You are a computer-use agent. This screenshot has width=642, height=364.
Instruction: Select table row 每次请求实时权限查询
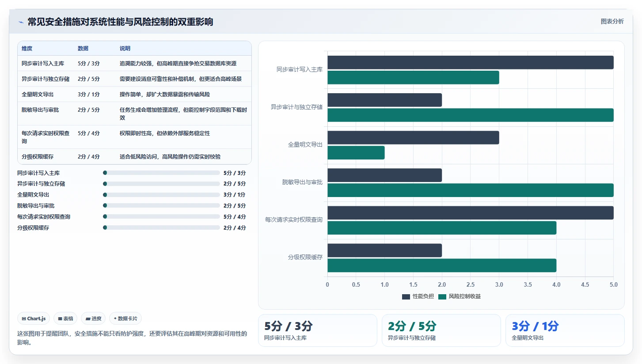coord(134,137)
